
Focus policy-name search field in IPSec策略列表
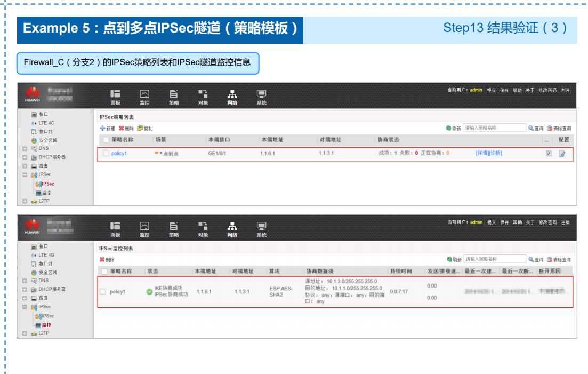click(494, 128)
